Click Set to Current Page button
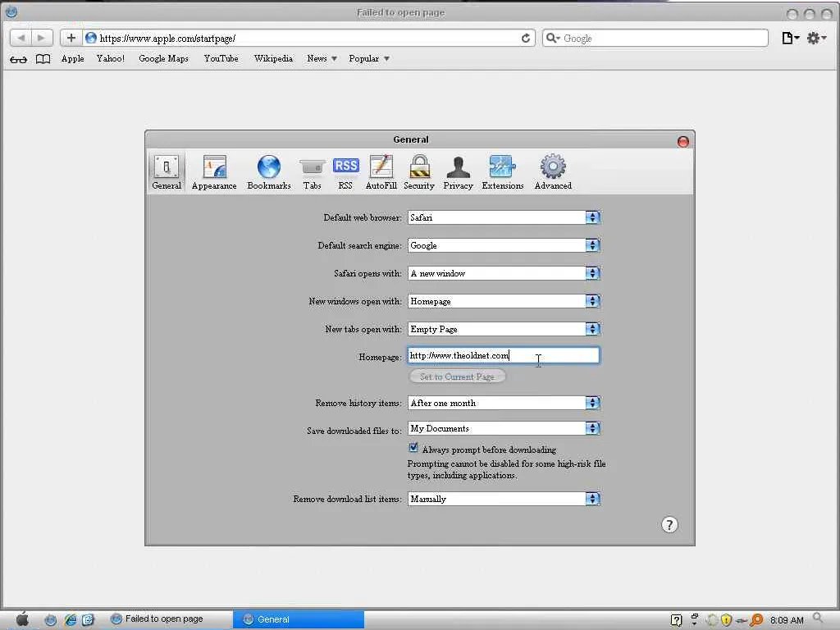This screenshot has width=840, height=630. [457, 377]
